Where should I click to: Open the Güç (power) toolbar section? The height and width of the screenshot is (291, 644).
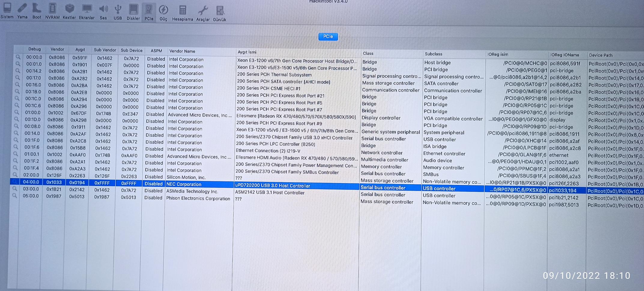tap(163, 13)
